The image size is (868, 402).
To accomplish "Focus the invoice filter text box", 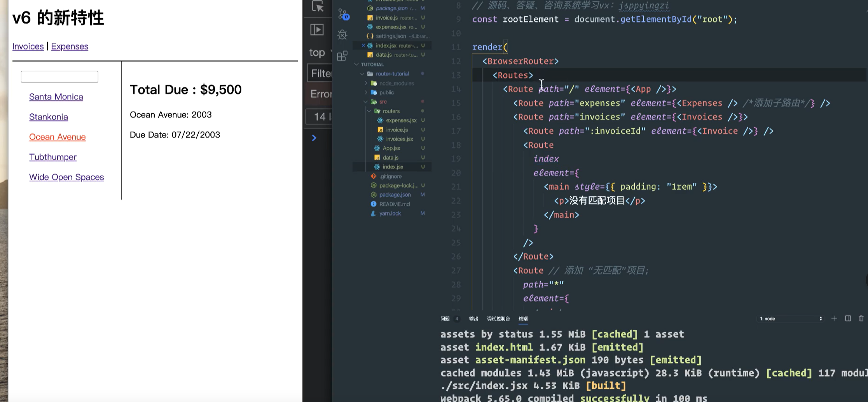I will pos(59,77).
